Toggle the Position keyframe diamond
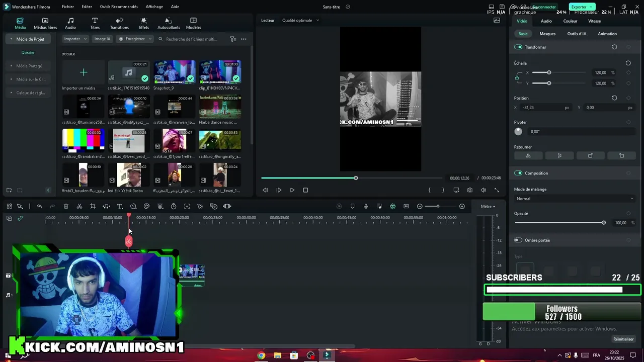 [x=628, y=98]
